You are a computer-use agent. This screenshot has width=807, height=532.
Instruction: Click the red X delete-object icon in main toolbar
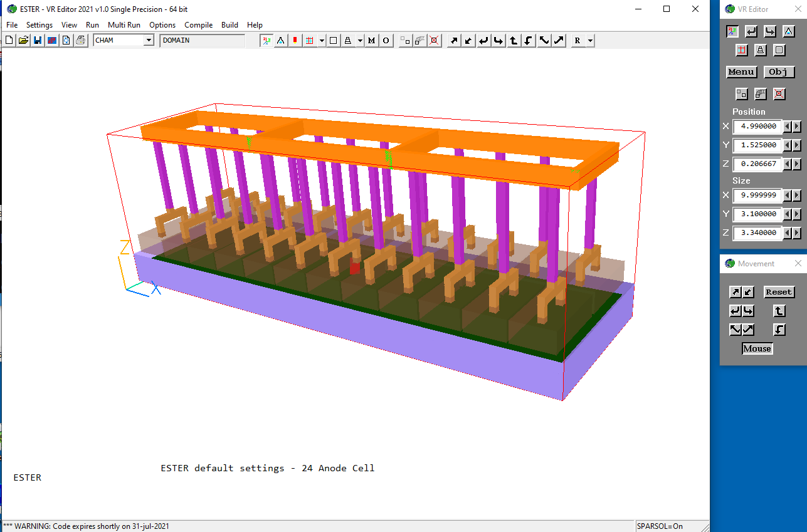point(434,41)
